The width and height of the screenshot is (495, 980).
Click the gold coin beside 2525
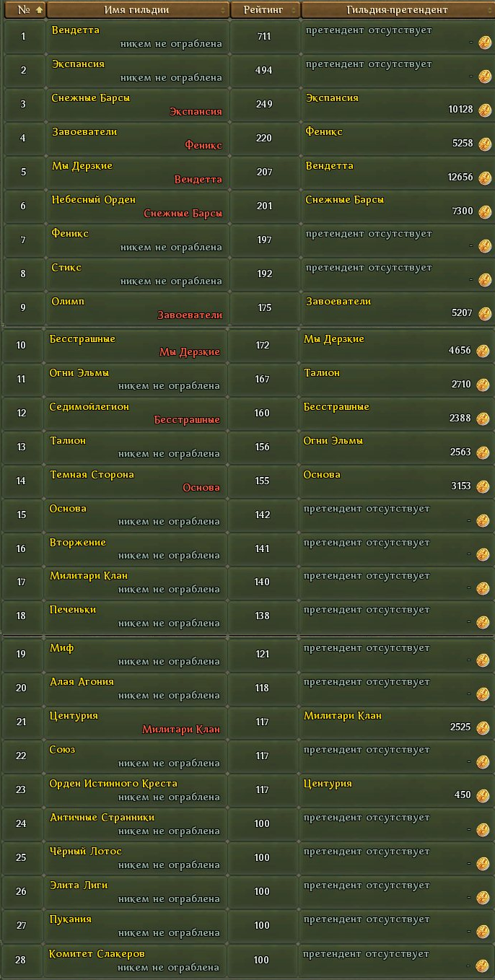click(x=483, y=727)
